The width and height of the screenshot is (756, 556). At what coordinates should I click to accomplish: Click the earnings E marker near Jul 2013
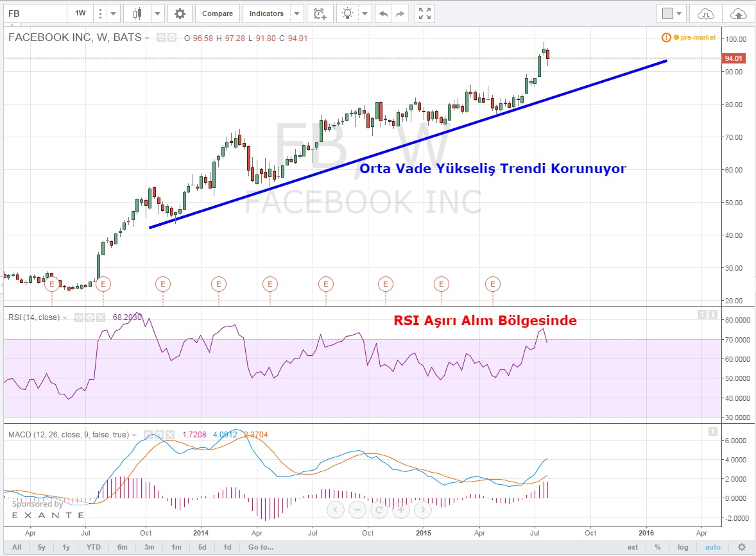pos(103,284)
